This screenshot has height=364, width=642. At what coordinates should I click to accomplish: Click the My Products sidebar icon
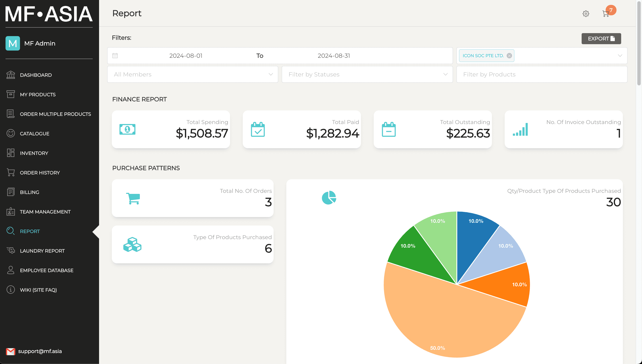[11, 94]
